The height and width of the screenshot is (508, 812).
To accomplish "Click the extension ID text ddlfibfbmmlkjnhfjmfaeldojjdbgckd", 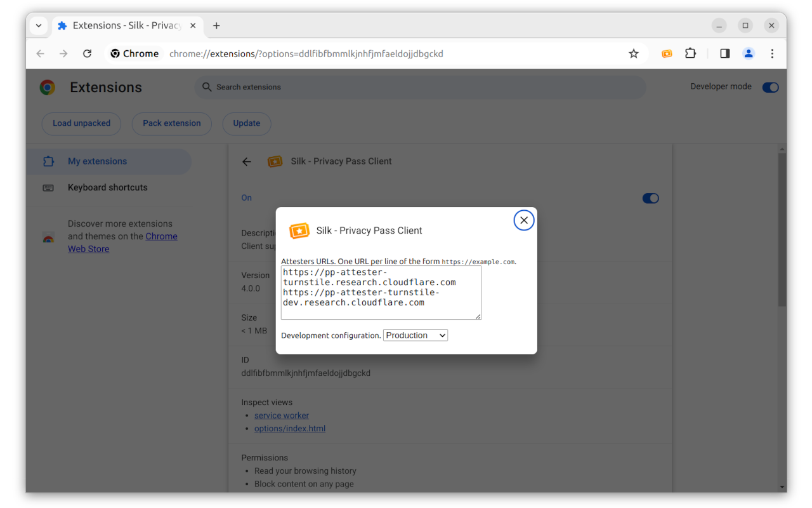I will coord(306,373).
